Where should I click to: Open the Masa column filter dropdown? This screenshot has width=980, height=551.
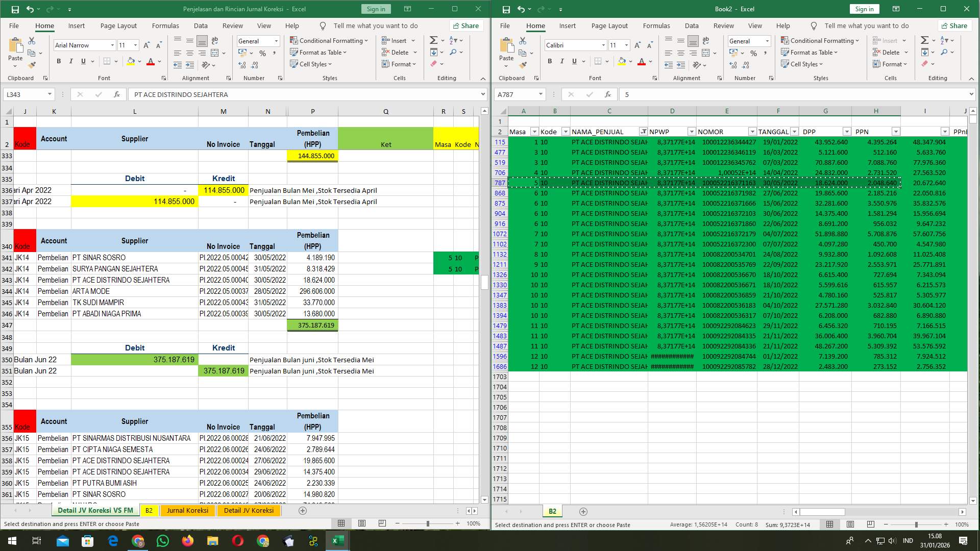(x=534, y=131)
